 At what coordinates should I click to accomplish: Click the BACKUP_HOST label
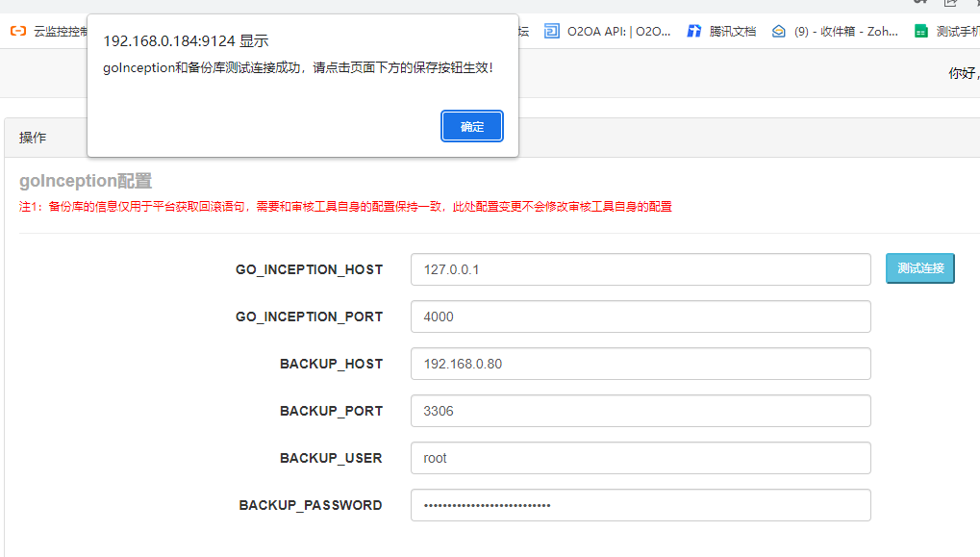(x=331, y=364)
